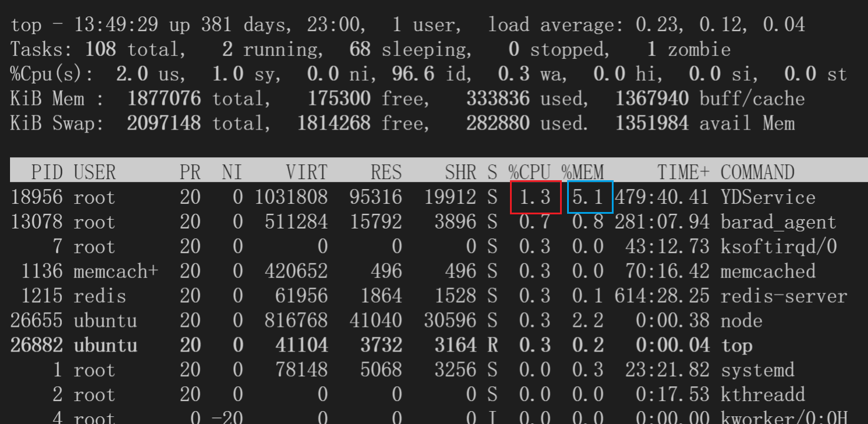Screen dimensions: 868x424
Task: Select VIRT value 1031808
Action: point(291,197)
